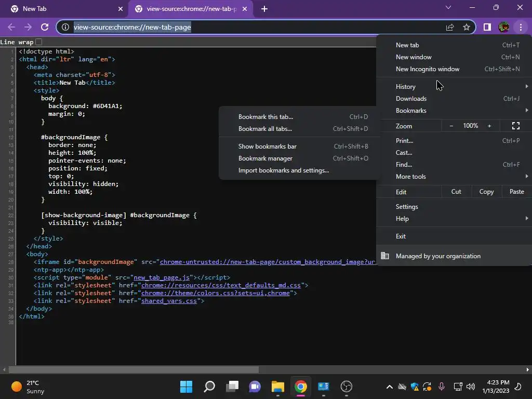Show hidden system tray icons

pyautogui.click(x=390, y=387)
